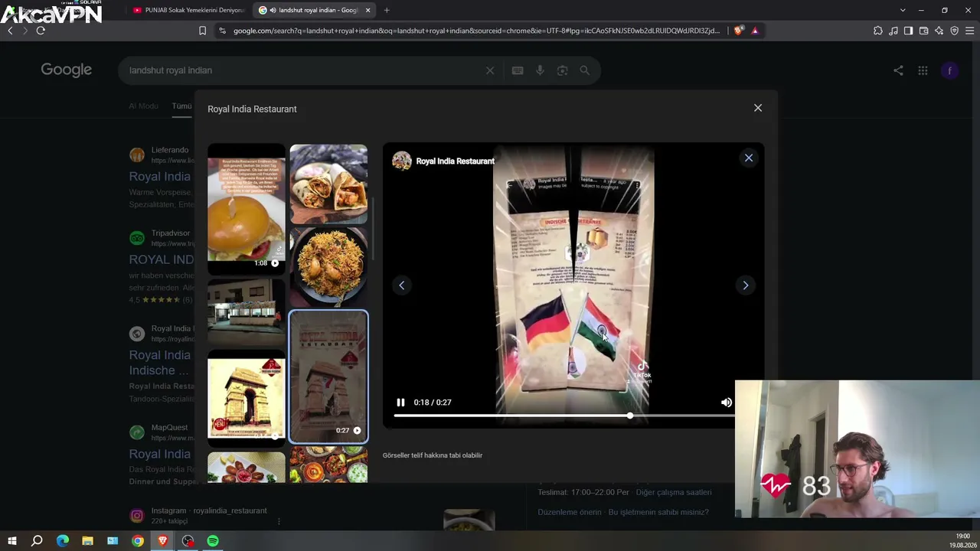Pause the restaurant video playback
This screenshot has height=551, width=980.
click(x=400, y=403)
